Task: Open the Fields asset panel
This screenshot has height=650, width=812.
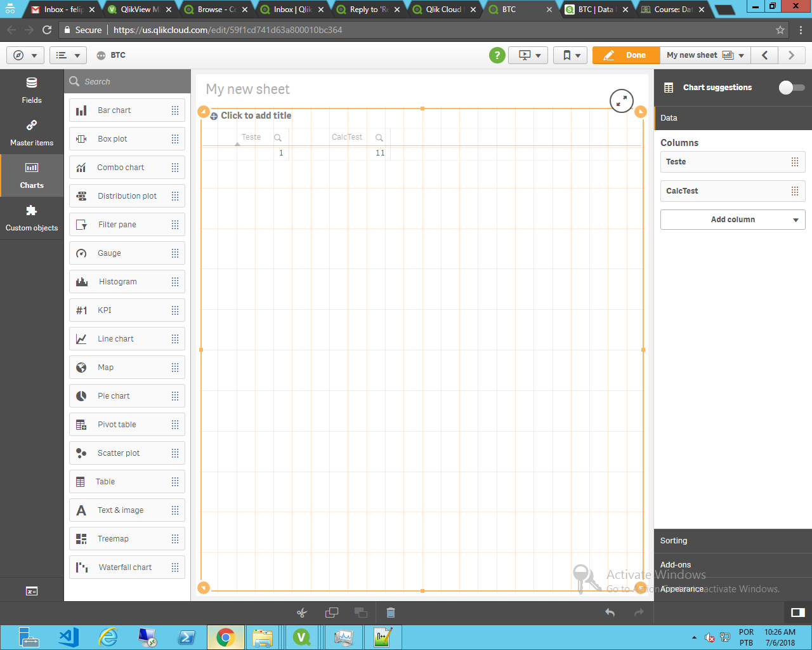Action: 32,90
